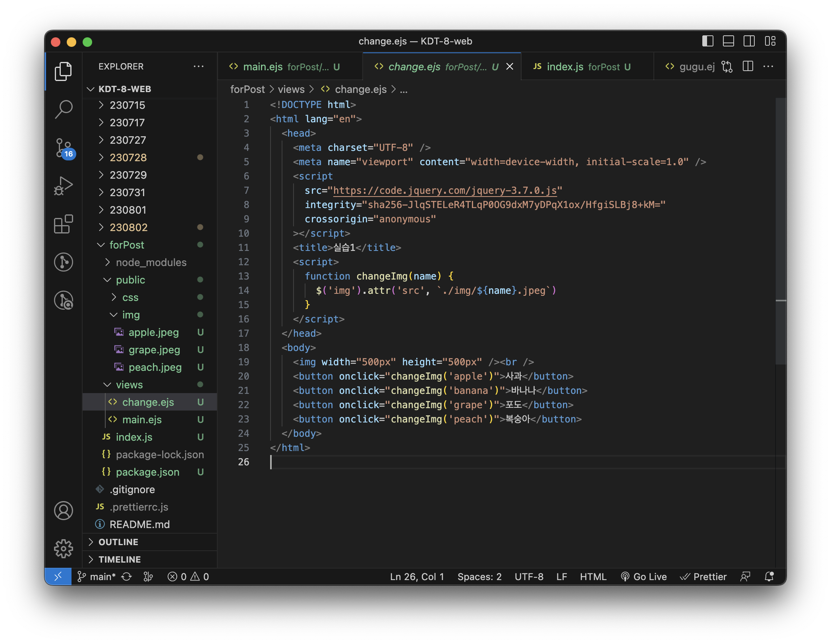Collapse the KDT-8-WEB root folder

[149, 89]
